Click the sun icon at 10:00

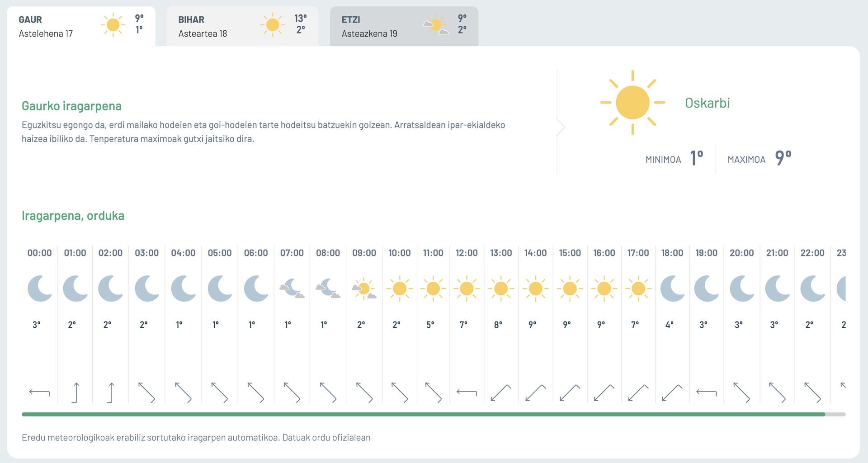point(400,288)
